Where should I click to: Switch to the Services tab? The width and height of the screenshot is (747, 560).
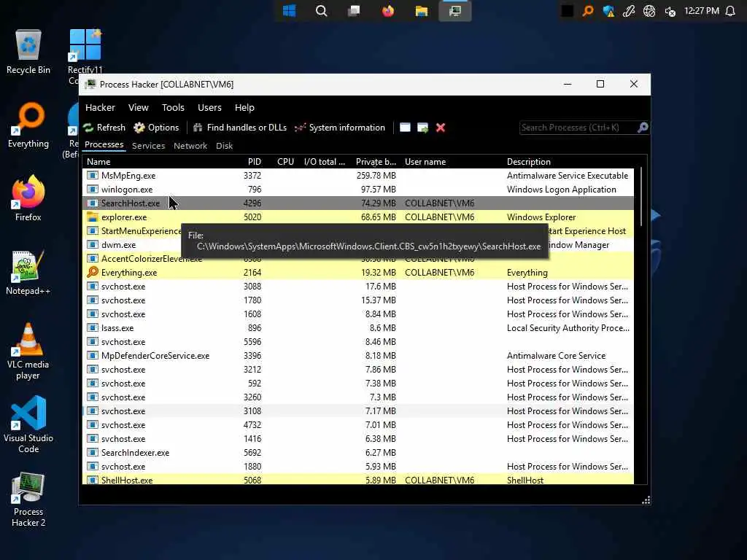[148, 146]
